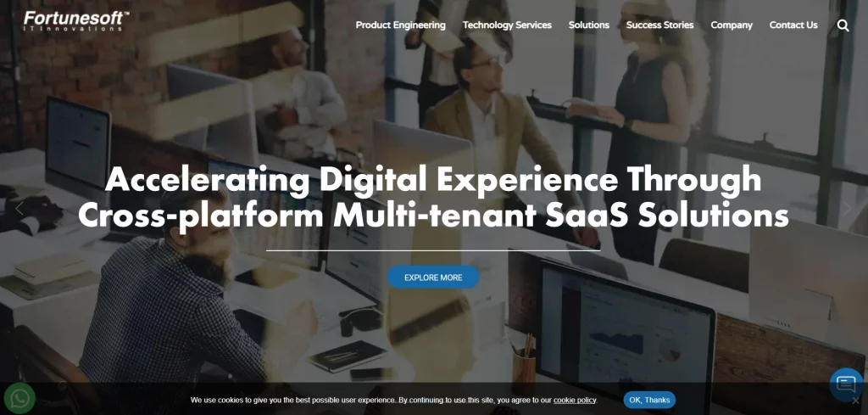Open the search magnifier icon
The width and height of the screenshot is (868, 415).
tap(843, 25)
